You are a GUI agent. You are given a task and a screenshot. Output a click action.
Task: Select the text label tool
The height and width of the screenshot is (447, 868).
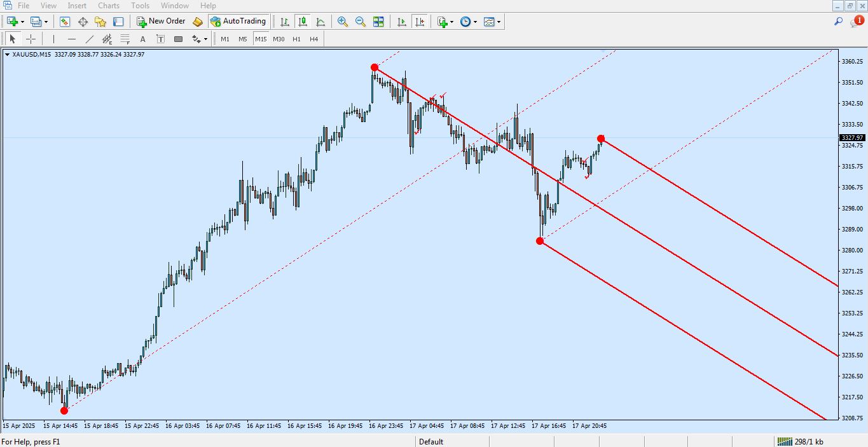(x=142, y=39)
